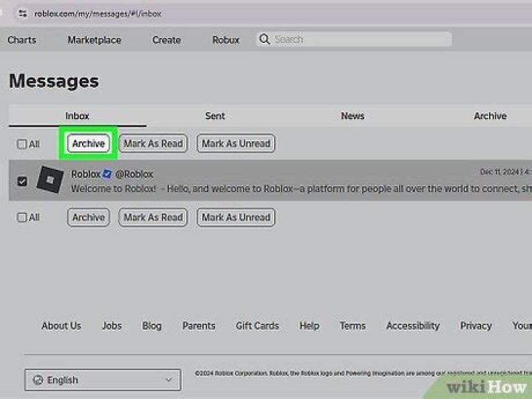This screenshot has width=532, height=399.
Task: Uncheck the Roblox message checkbox
Action: pyautogui.click(x=21, y=181)
